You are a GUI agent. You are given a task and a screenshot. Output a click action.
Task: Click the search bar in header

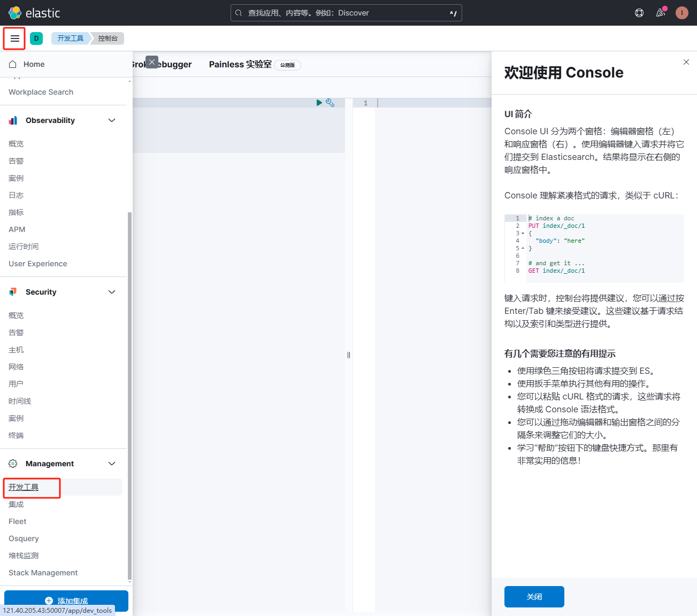coord(346,13)
